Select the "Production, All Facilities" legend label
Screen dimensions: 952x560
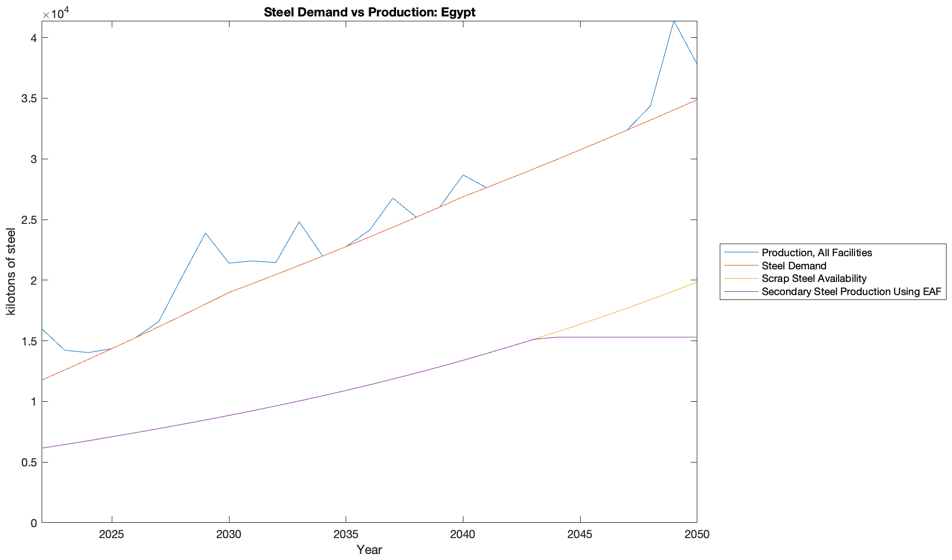816,252
